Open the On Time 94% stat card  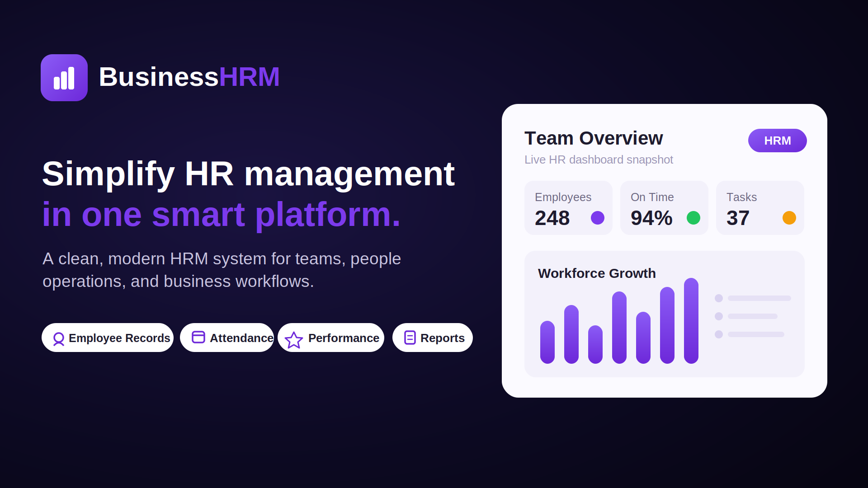pyautogui.click(x=664, y=208)
